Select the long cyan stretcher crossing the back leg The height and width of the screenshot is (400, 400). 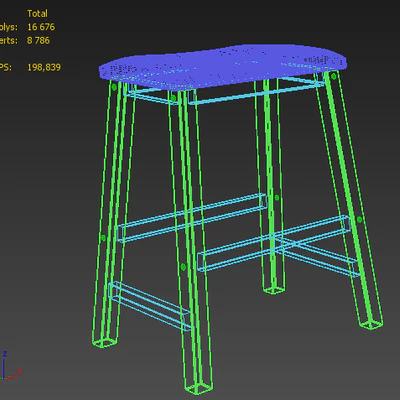(x=273, y=243)
